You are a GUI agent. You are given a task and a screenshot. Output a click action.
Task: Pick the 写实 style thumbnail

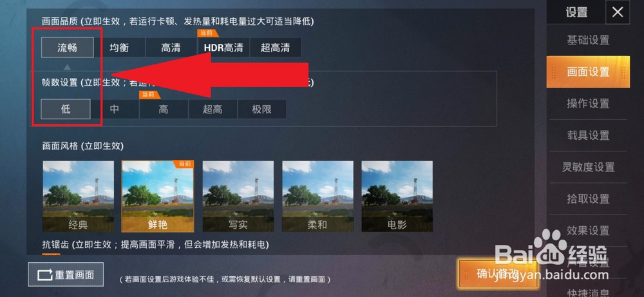[x=238, y=196]
